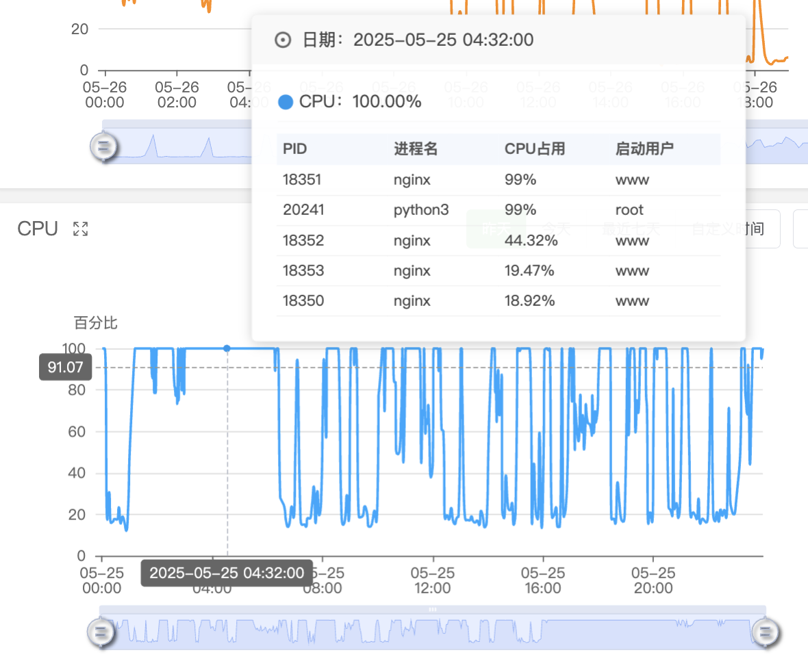The image size is (808, 672).
Task: Click PID 20241 in the process table
Action: click(303, 209)
